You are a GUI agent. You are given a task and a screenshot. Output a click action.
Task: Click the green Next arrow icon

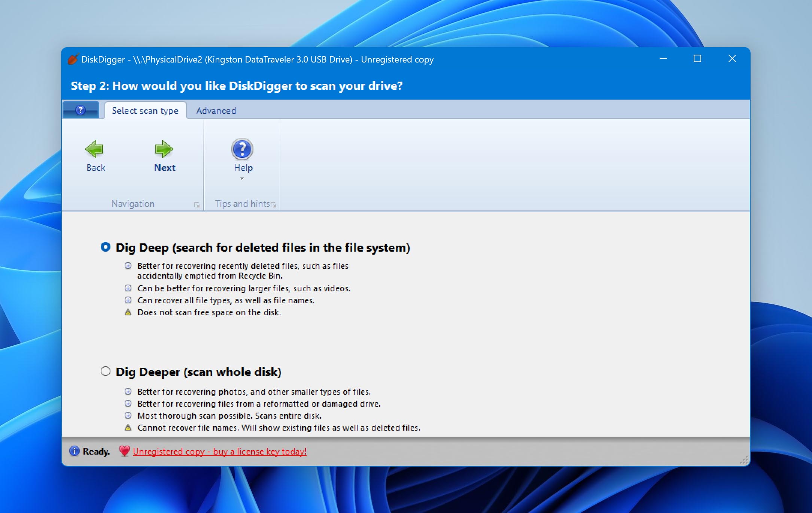[164, 149]
